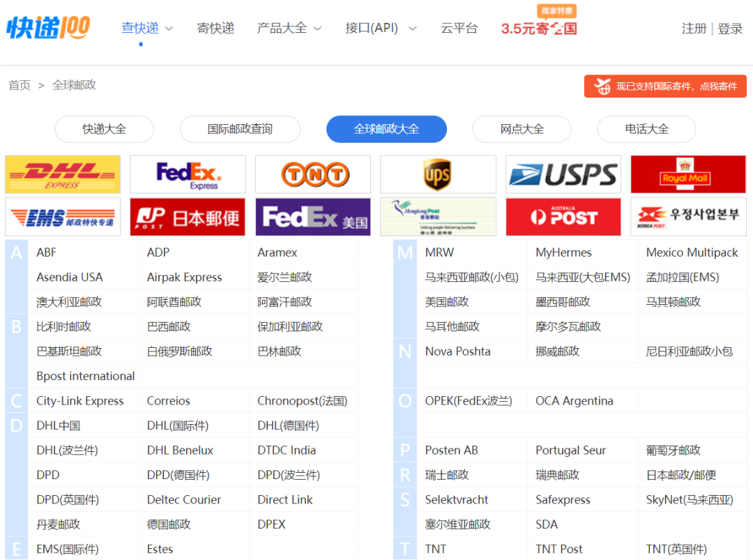The height and width of the screenshot is (560, 753).
Task: Select the 网点大全 tab
Action: coord(522,129)
